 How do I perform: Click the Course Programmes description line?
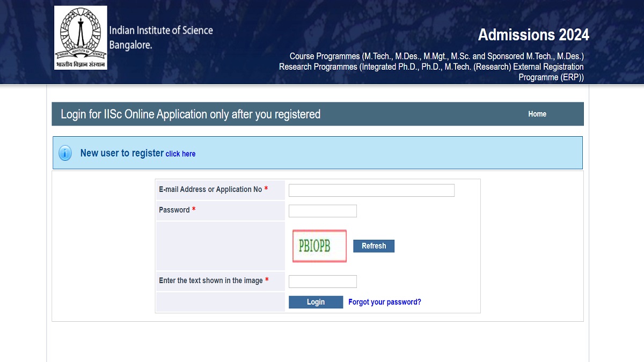point(436,56)
